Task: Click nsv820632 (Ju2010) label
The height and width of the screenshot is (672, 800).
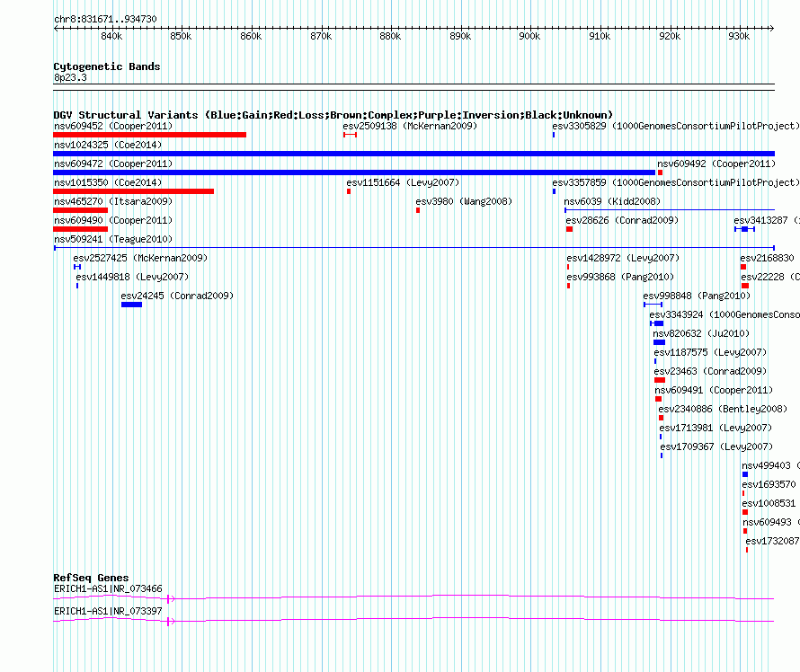Action: click(701, 333)
